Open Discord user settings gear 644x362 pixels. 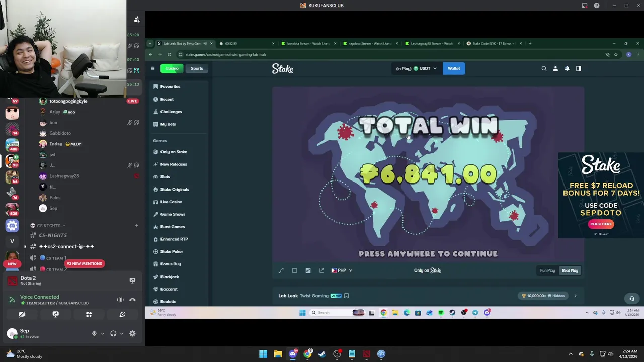132,333
